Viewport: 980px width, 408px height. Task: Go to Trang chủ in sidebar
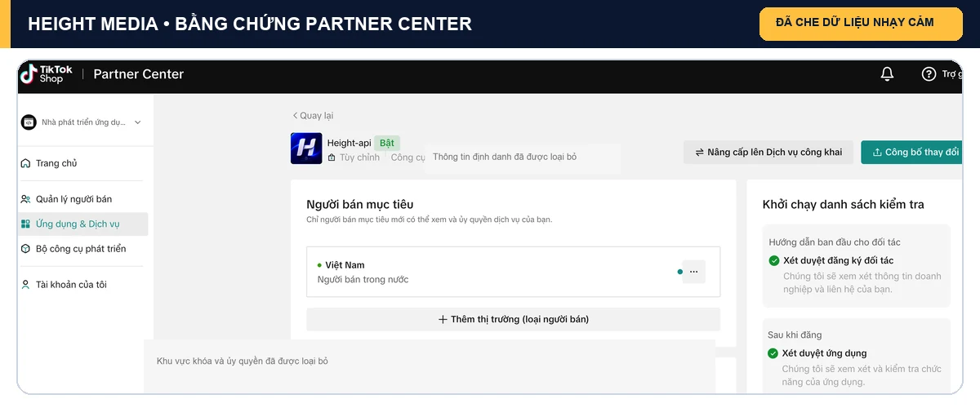click(56, 163)
